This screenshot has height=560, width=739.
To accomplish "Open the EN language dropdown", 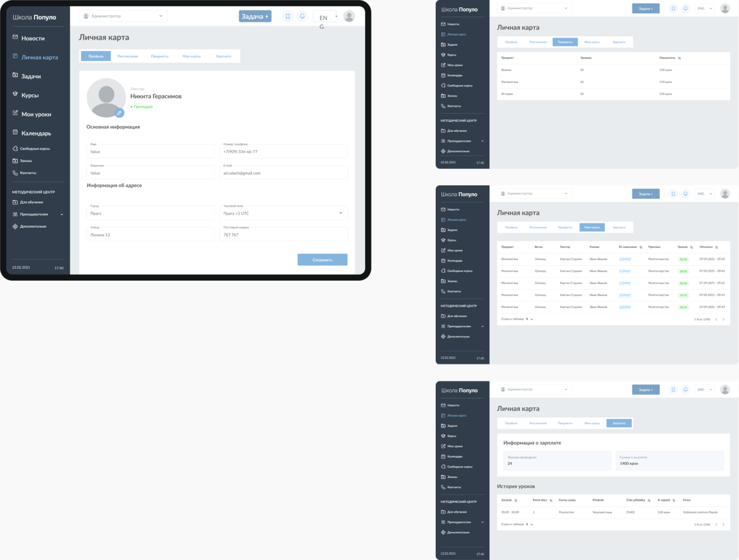I will (325, 17).
